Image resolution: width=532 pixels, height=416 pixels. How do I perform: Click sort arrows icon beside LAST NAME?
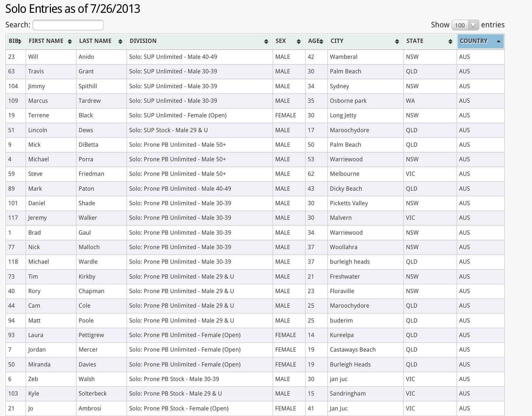[120, 42]
